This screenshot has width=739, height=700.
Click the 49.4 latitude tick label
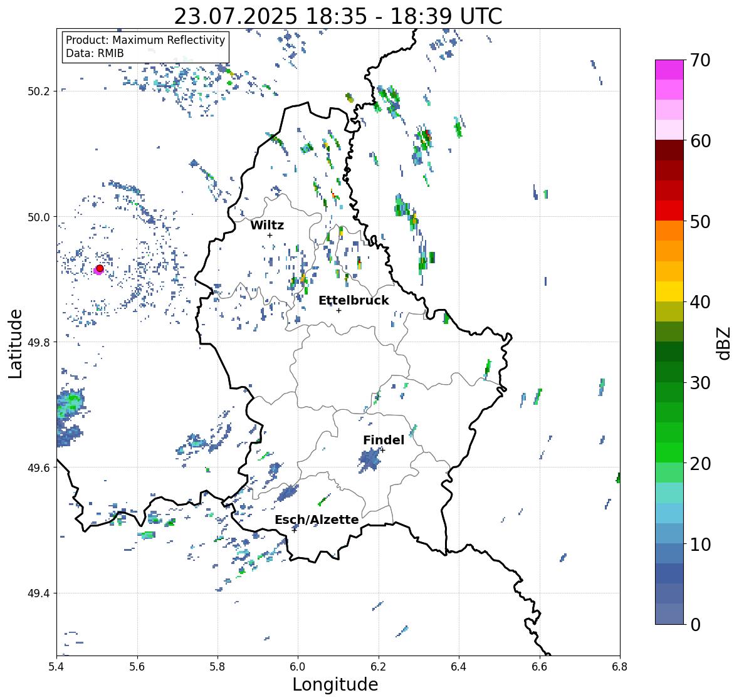coord(39,593)
